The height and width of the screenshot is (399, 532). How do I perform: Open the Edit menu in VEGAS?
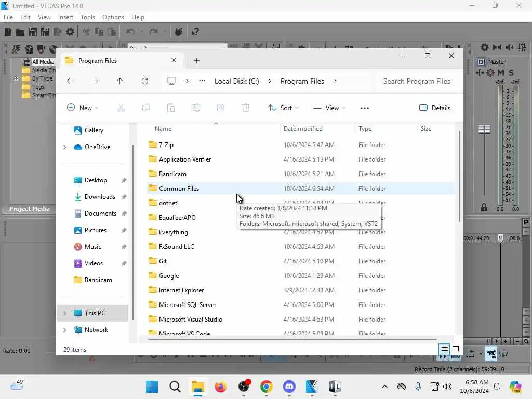[25, 17]
